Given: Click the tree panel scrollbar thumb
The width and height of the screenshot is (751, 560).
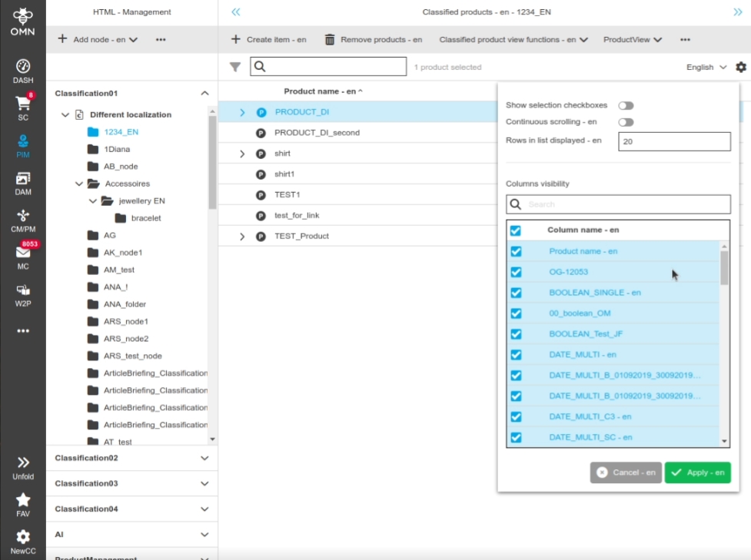Looking at the screenshot, I should [x=212, y=163].
